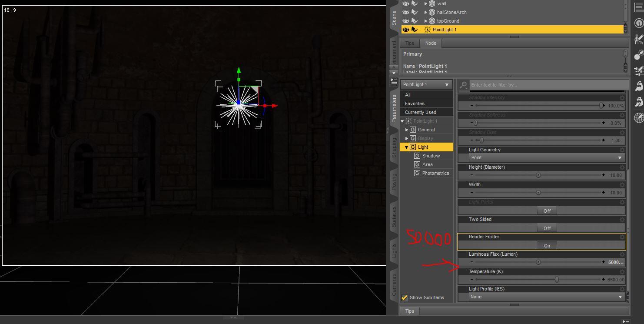This screenshot has width=644, height=324.
Task: Open the Parameters pane options menu icon
Action: (x=394, y=81)
